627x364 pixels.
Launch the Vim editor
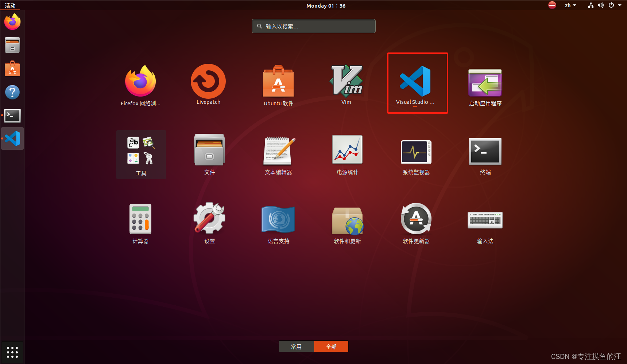point(346,82)
